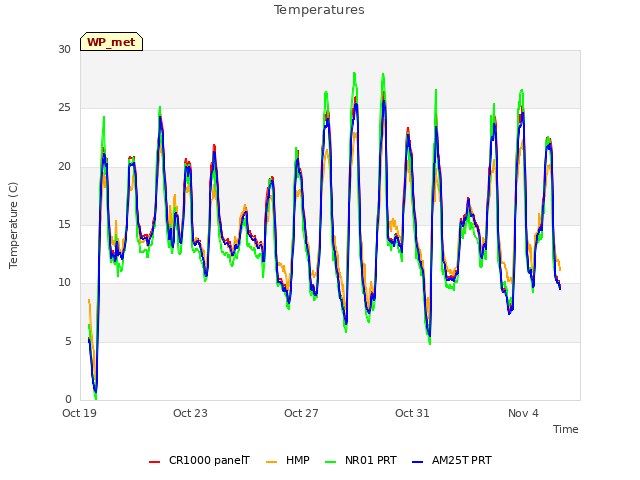The height and width of the screenshot is (480, 640).
Task: Click the 0 y-axis tick label
Action: (68, 400)
